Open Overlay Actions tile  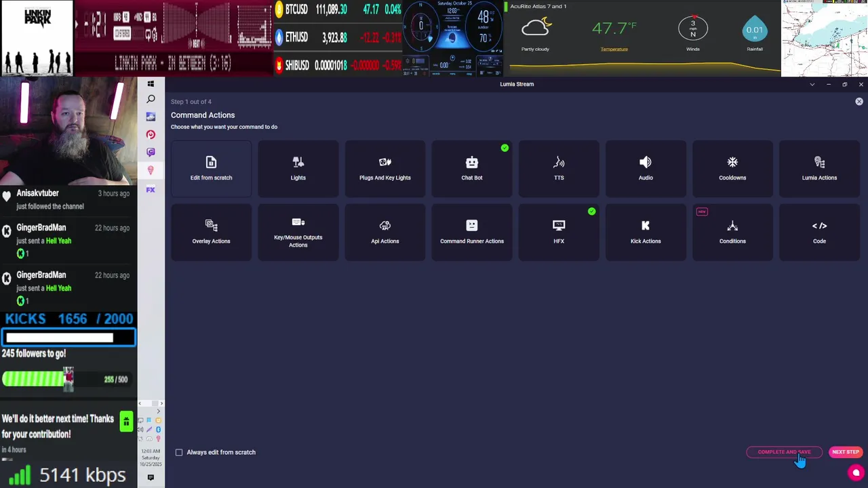pyautogui.click(x=211, y=232)
